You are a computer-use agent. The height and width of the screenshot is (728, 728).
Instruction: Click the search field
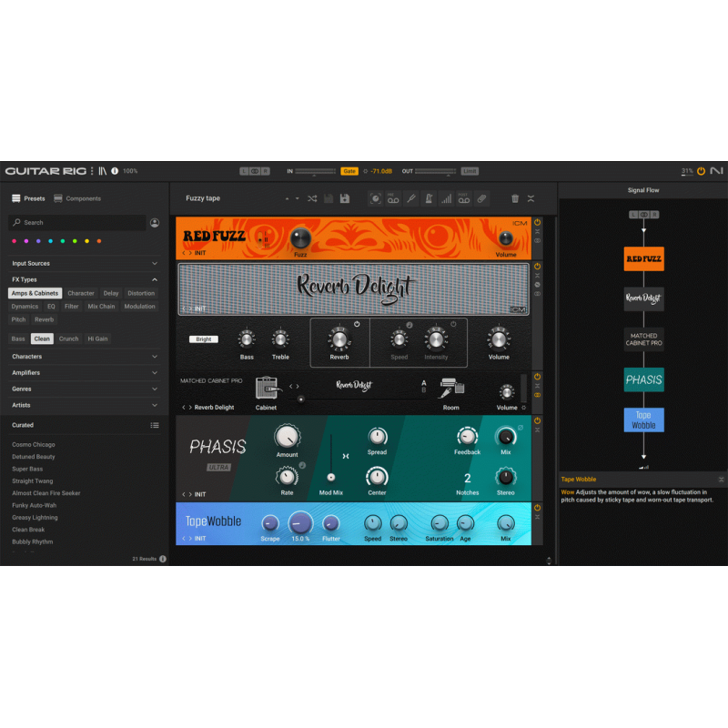point(77,223)
